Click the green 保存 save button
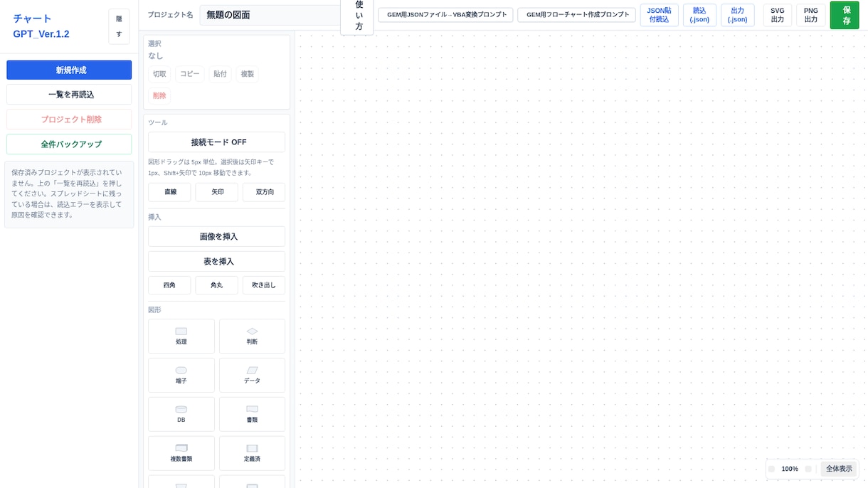The height and width of the screenshot is (488, 868). [x=845, y=15]
